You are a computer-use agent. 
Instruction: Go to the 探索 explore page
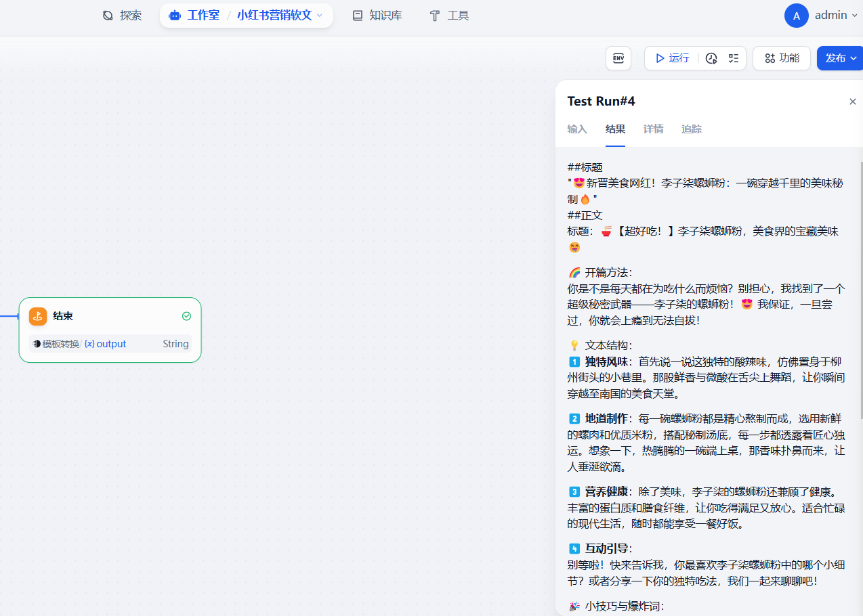click(123, 16)
